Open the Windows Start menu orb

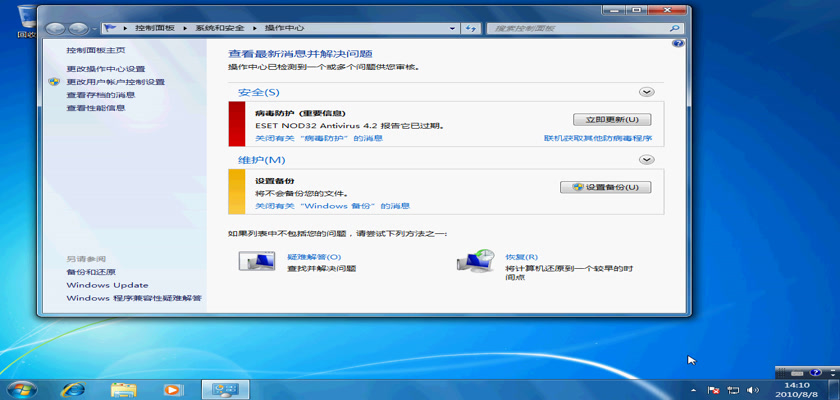pos(20,388)
